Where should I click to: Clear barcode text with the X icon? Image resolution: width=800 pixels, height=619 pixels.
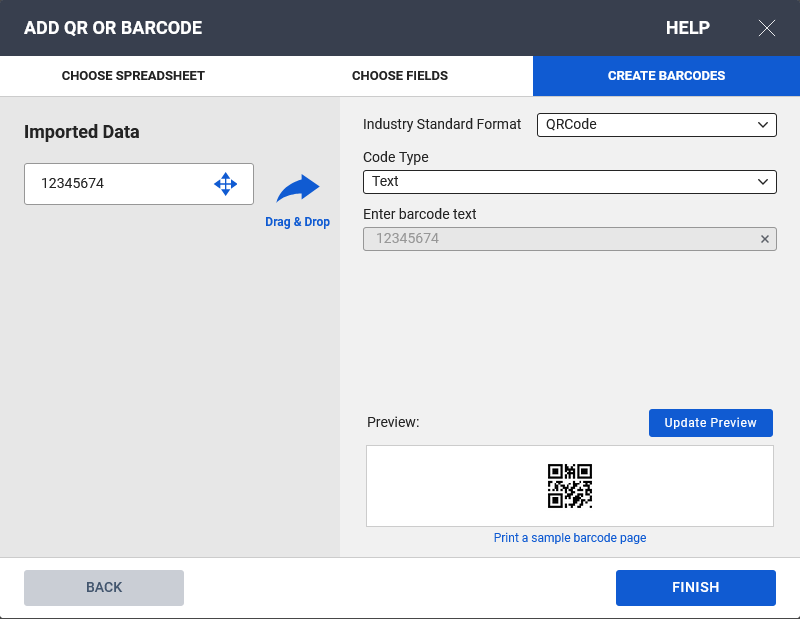tap(765, 239)
